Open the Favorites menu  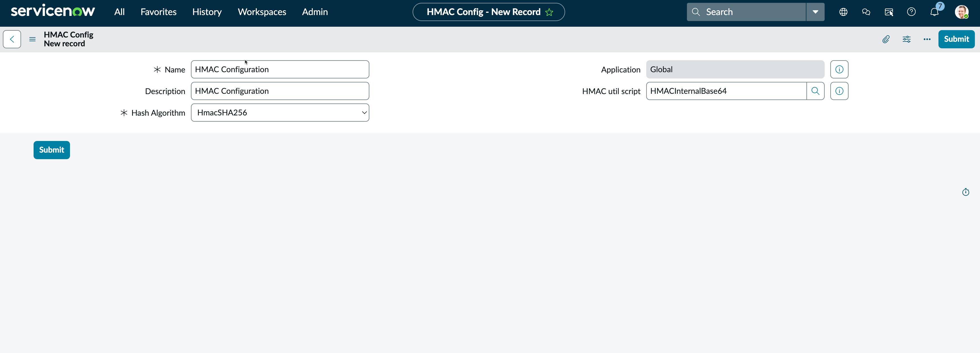tap(158, 12)
